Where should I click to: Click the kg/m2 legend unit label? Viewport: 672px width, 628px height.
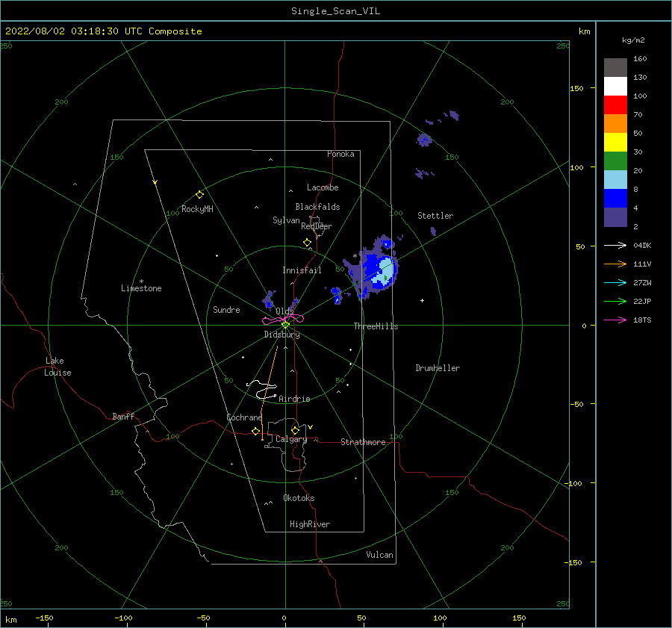pyautogui.click(x=633, y=40)
